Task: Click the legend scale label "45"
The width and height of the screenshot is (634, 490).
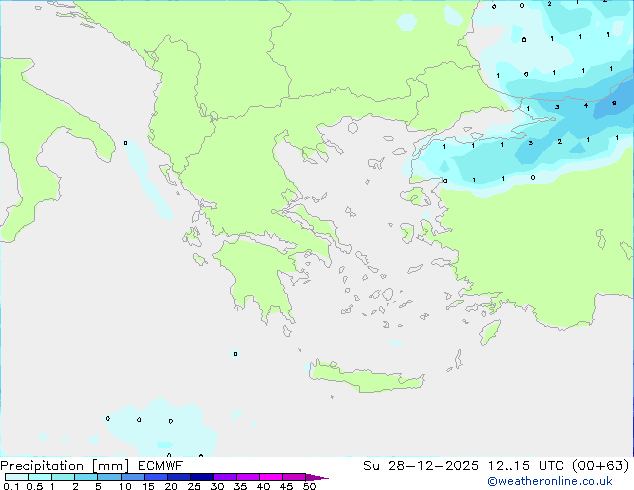Action: click(x=286, y=486)
